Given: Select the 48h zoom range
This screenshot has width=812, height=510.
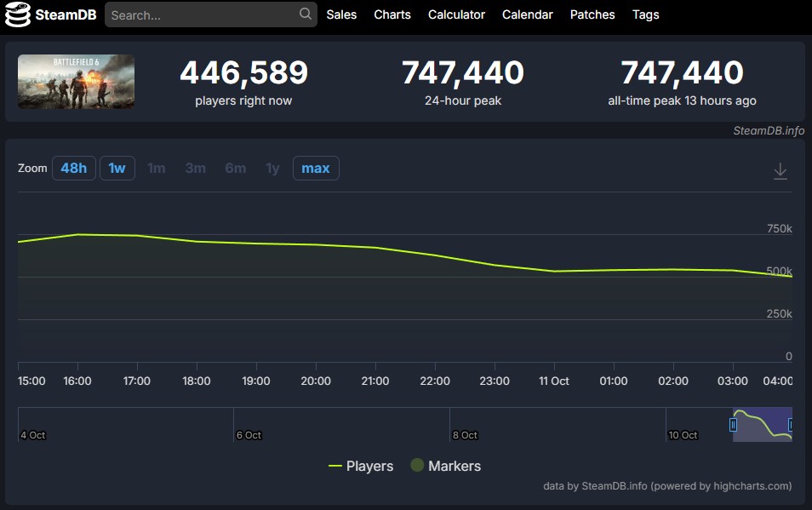Looking at the screenshot, I should [x=74, y=169].
